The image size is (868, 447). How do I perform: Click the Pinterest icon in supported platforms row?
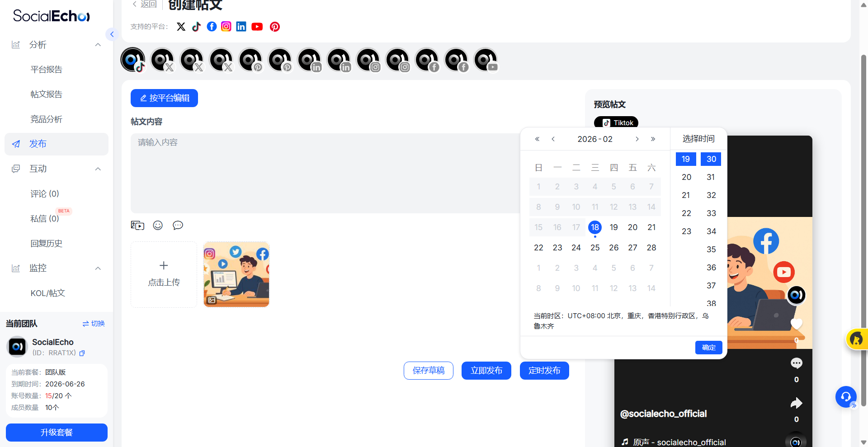[x=274, y=27]
